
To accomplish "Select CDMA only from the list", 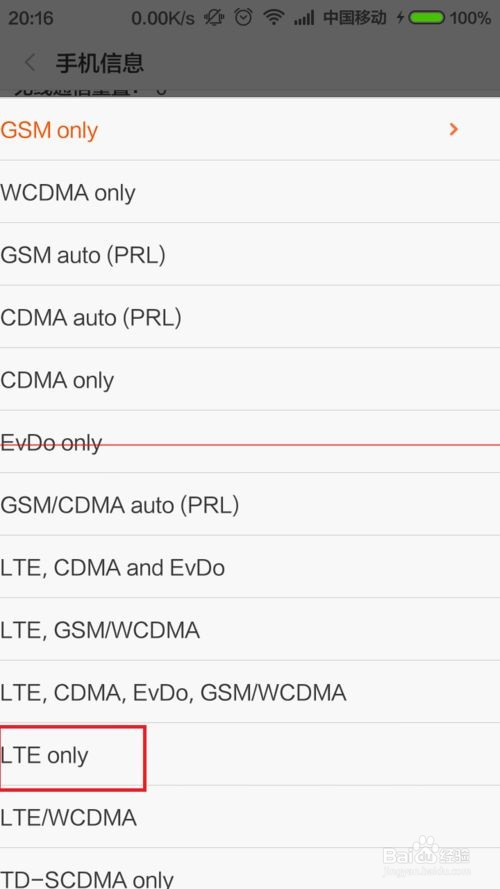I will pyautogui.click(x=250, y=379).
